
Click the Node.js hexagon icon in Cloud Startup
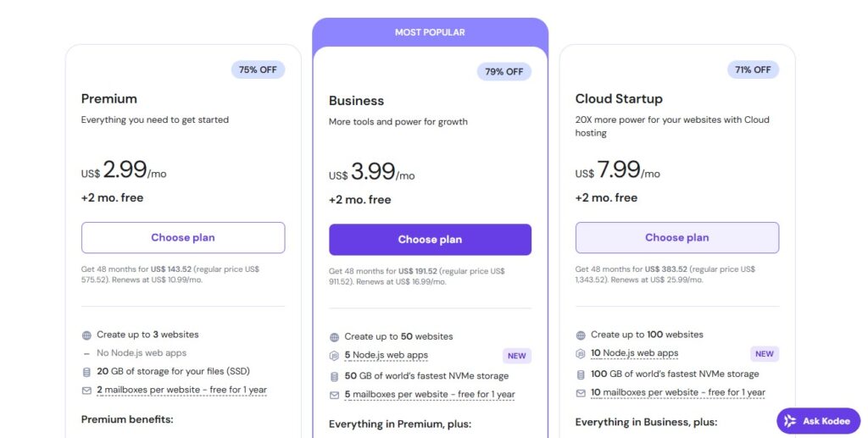[581, 354]
